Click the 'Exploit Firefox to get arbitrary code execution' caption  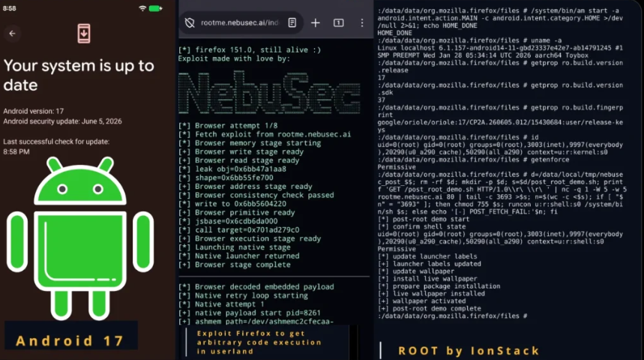259,342
